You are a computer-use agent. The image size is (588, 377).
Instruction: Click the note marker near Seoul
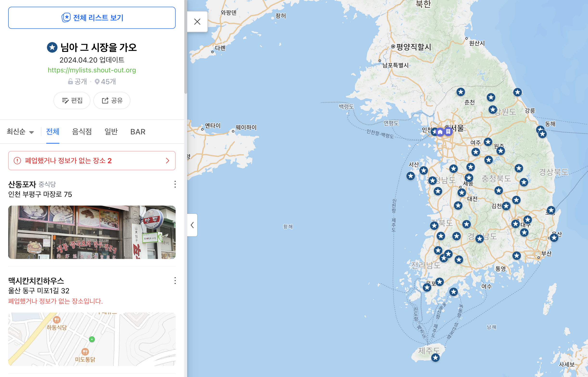(448, 132)
